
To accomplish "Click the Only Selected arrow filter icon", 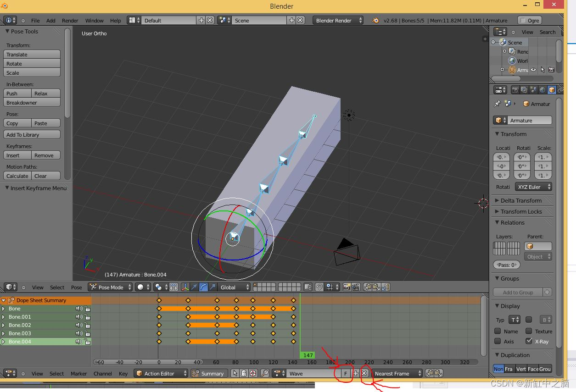I will [235, 373].
